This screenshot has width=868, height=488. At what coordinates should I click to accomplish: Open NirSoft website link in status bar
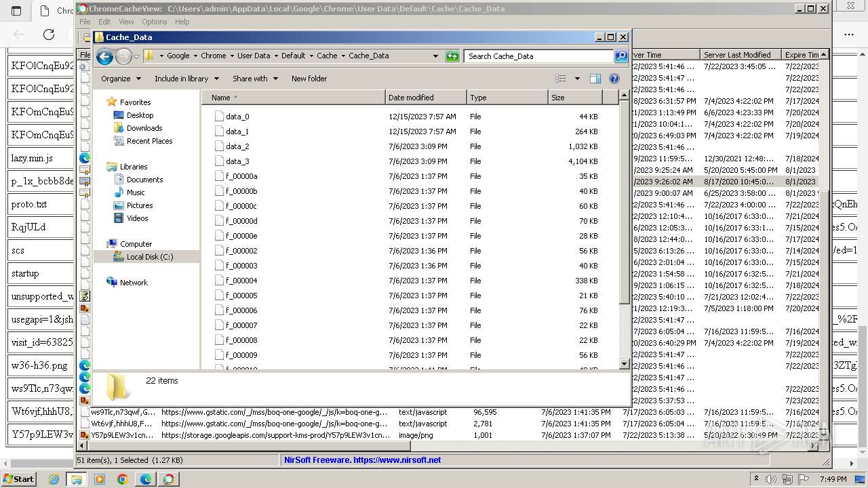click(363, 460)
